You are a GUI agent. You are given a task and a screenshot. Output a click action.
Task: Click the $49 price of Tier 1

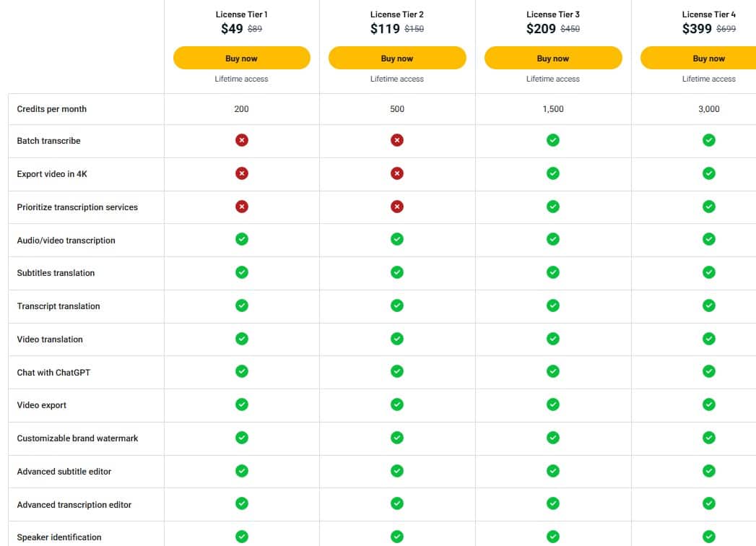pos(232,29)
